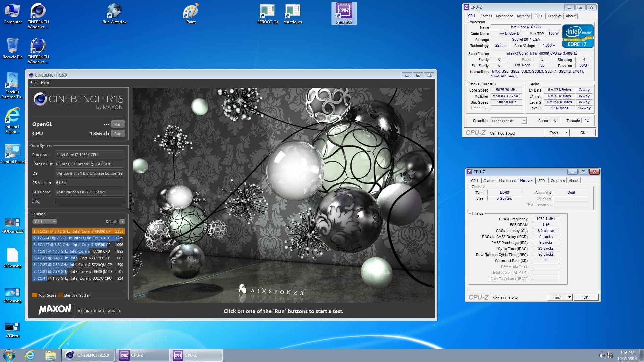
Task: Switch to CINEBENCH R15.0 taskbar button
Action: pyautogui.click(x=88, y=355)
